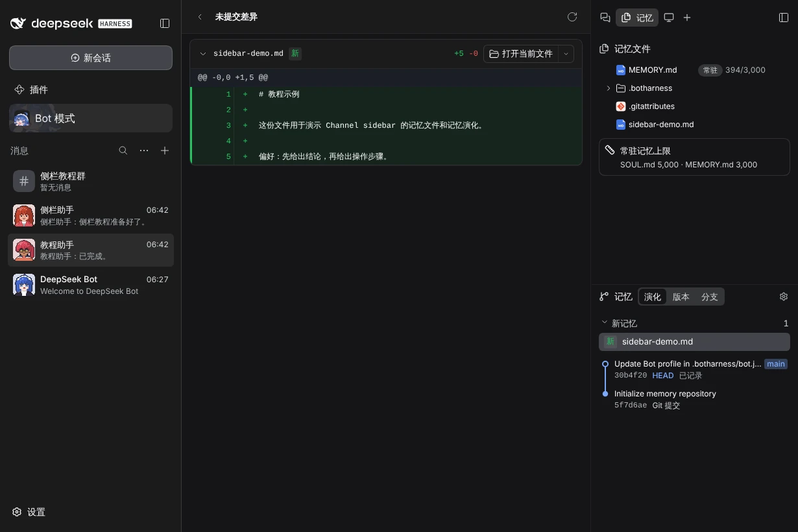
Task: Open the 侧栏助手 conversation
Action: click(91, 215)
